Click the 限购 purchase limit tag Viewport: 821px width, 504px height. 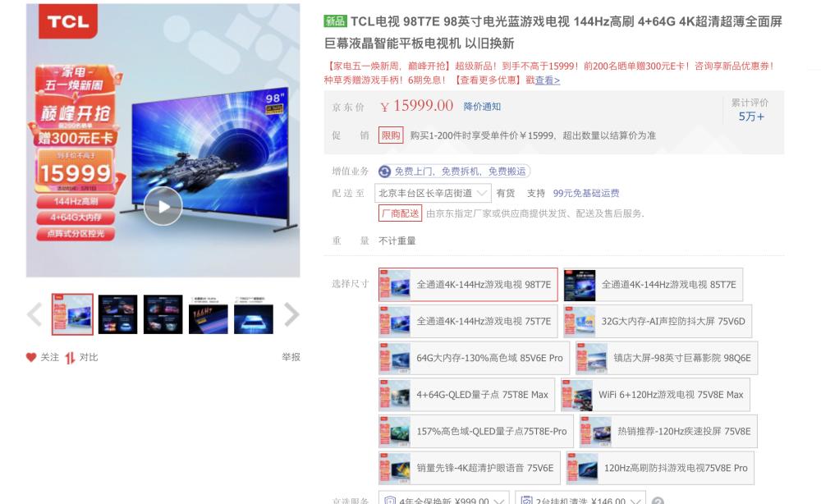(391, 135)
